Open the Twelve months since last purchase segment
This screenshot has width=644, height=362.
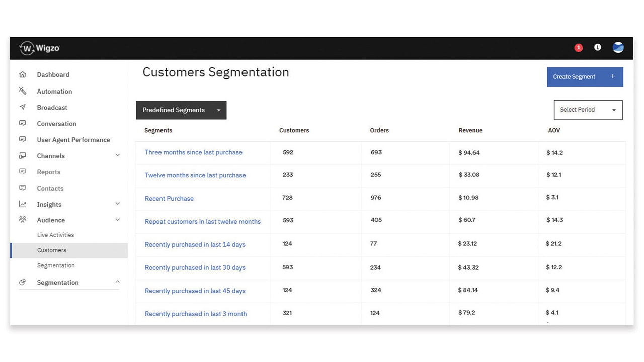pos(195,175)
